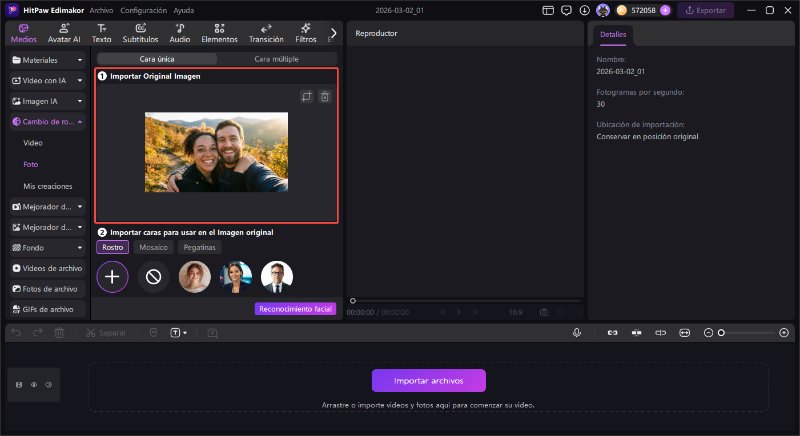
Task: Switch to the Texto tab
Action: (x=102, y=33)
